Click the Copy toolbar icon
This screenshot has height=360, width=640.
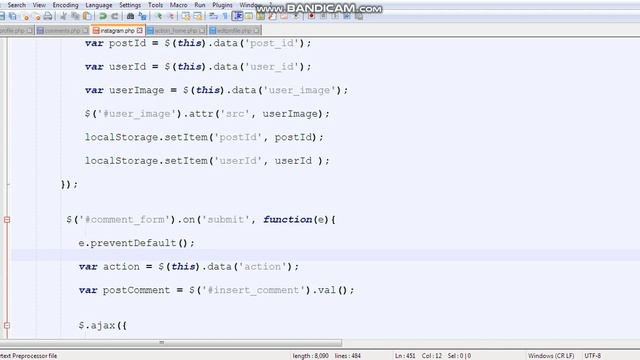tap(75, 16)
